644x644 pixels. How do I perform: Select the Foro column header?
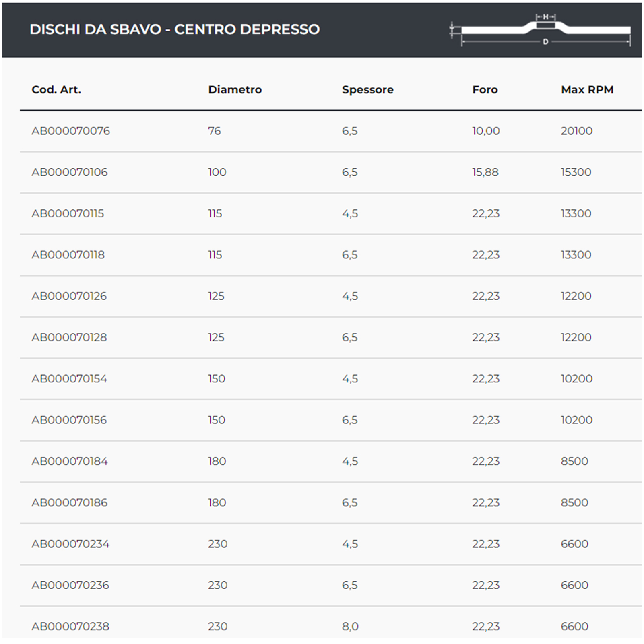485,89
